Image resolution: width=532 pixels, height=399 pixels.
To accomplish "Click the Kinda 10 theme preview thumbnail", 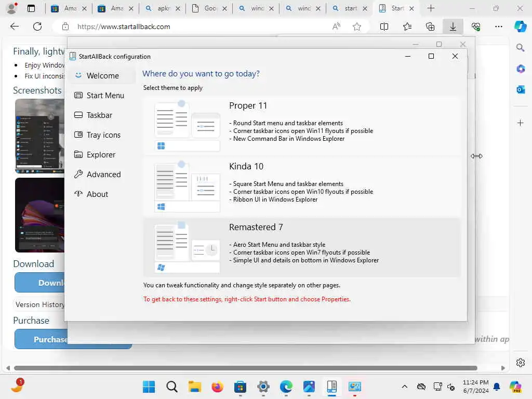I will point(187,187).
